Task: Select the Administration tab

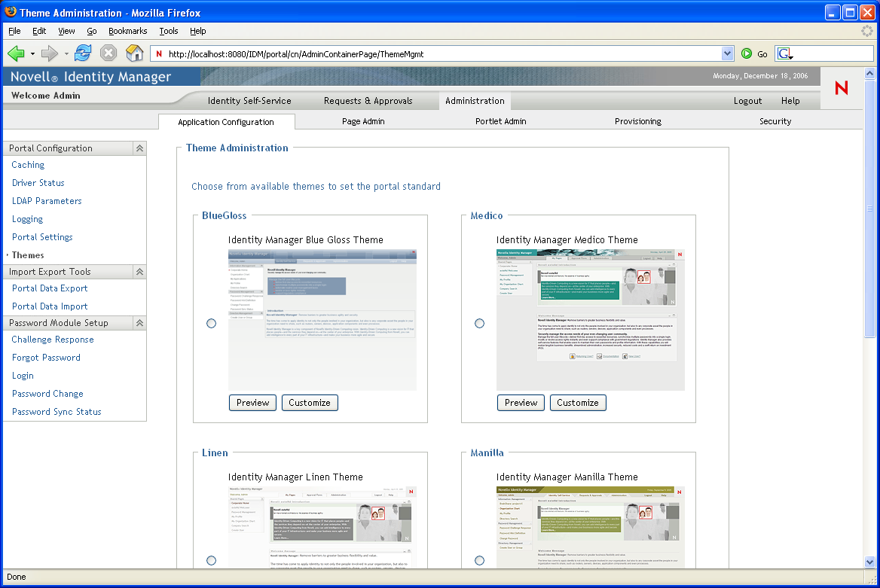Action: point(475,101)
